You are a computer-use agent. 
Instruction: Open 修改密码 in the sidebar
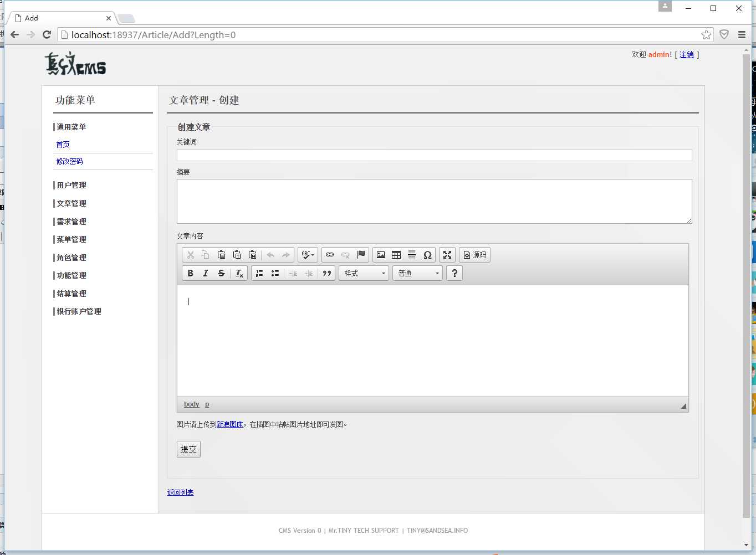(70, 161)
